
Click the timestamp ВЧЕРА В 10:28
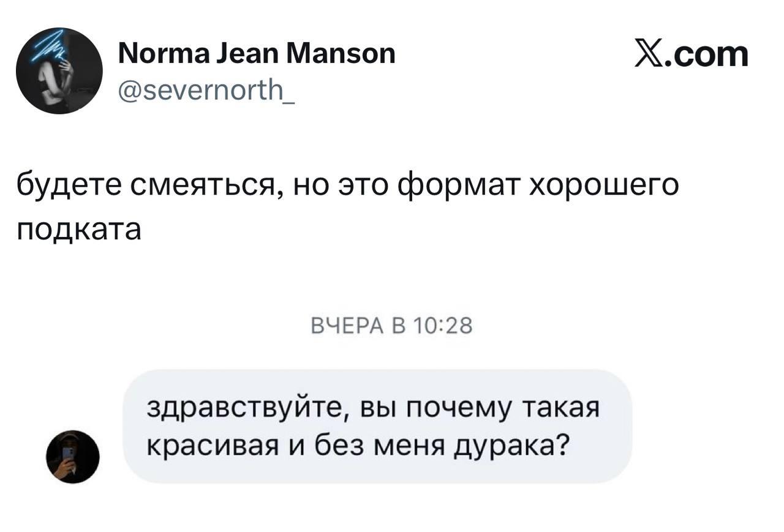(x=392, y=326)
